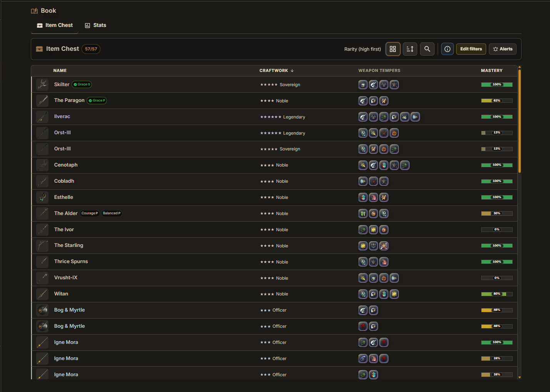Open the Rarity (high first) sort label
Screen dimensions: 550x392
[x=362, y=49]
